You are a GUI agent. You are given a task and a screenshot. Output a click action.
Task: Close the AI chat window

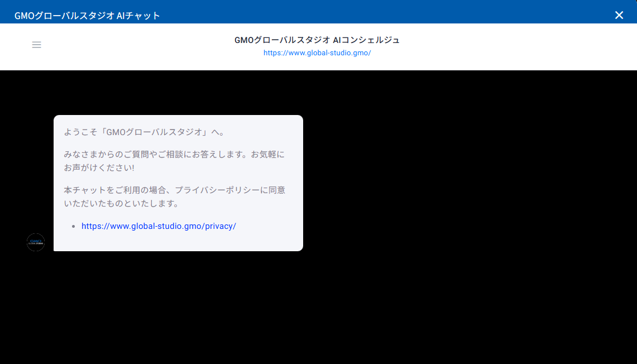coord(619,15)
